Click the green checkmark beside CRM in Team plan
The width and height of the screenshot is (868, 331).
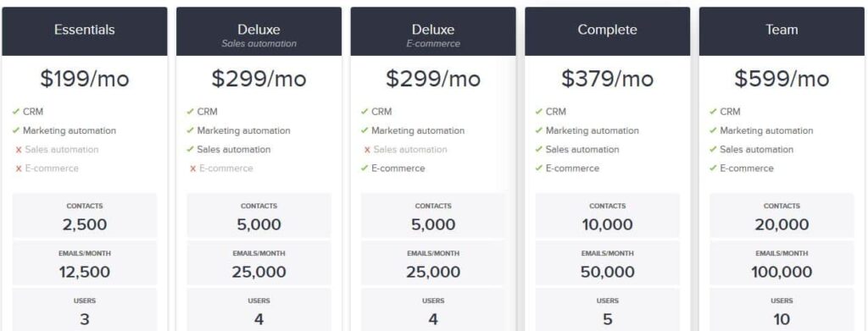click(x=713, y=112)
